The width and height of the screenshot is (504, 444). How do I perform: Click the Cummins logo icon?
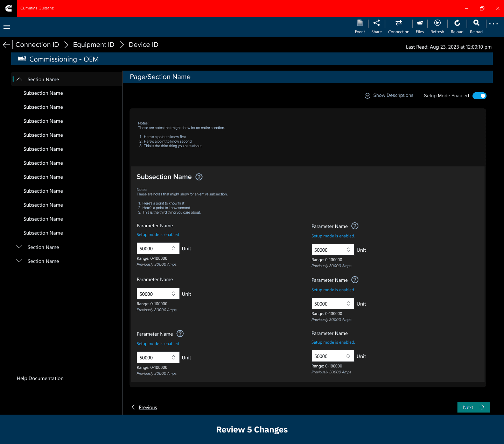8,8
